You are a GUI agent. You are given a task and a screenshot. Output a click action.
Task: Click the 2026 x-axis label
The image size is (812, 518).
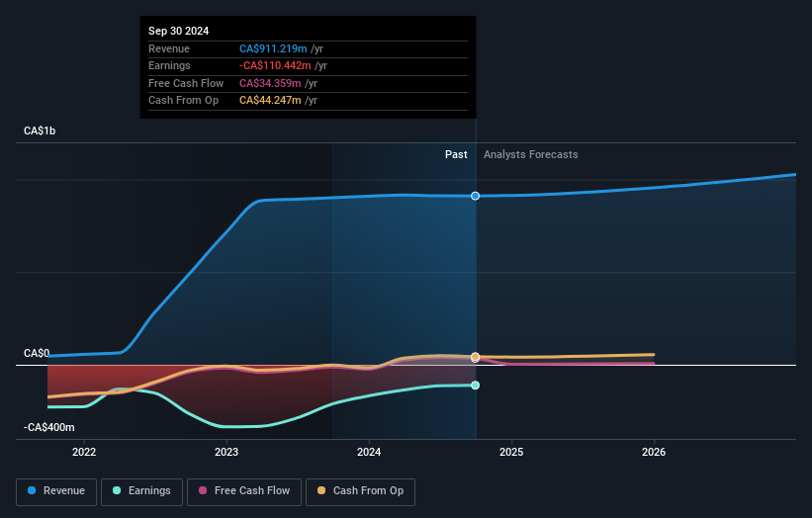(x=654, y=452)
